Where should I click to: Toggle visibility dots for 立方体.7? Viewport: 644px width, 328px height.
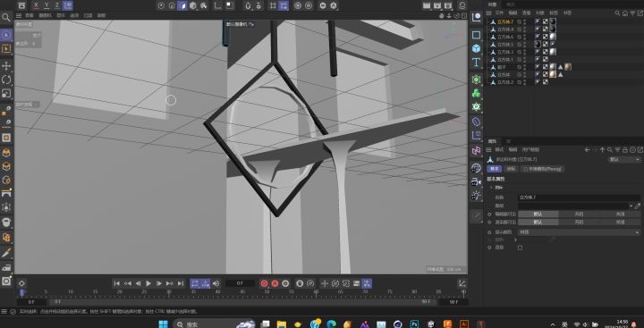[x=524, y=21]
